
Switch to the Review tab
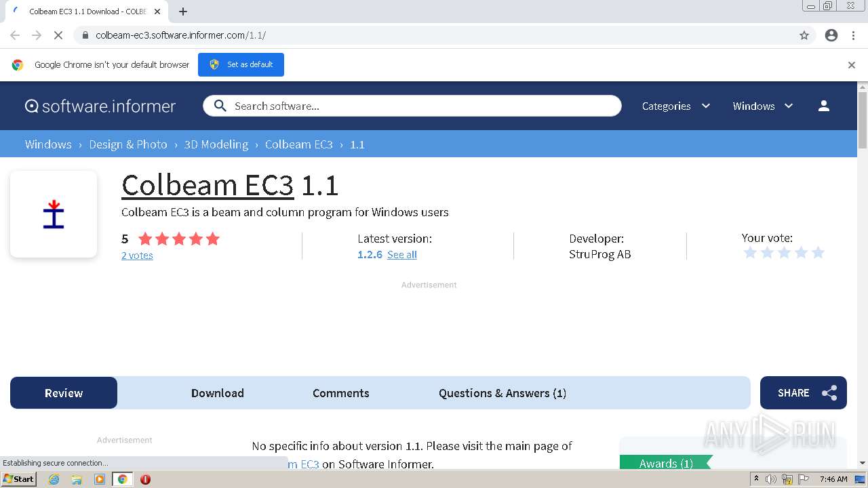pyautogui.click(x=64, y=393)
